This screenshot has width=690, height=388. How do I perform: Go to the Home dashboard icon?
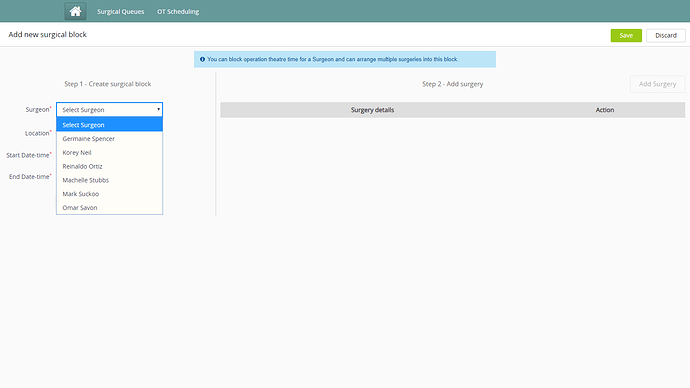(75, 11)
